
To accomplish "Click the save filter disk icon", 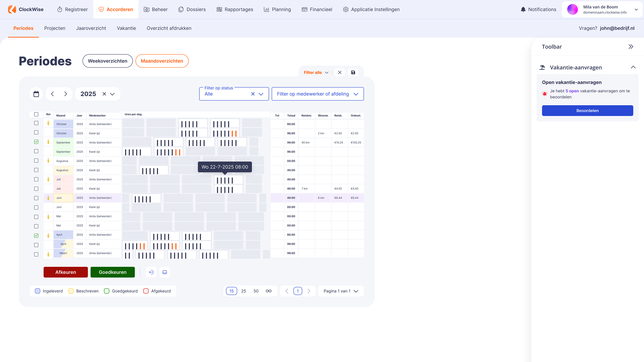I will (353, 72).
